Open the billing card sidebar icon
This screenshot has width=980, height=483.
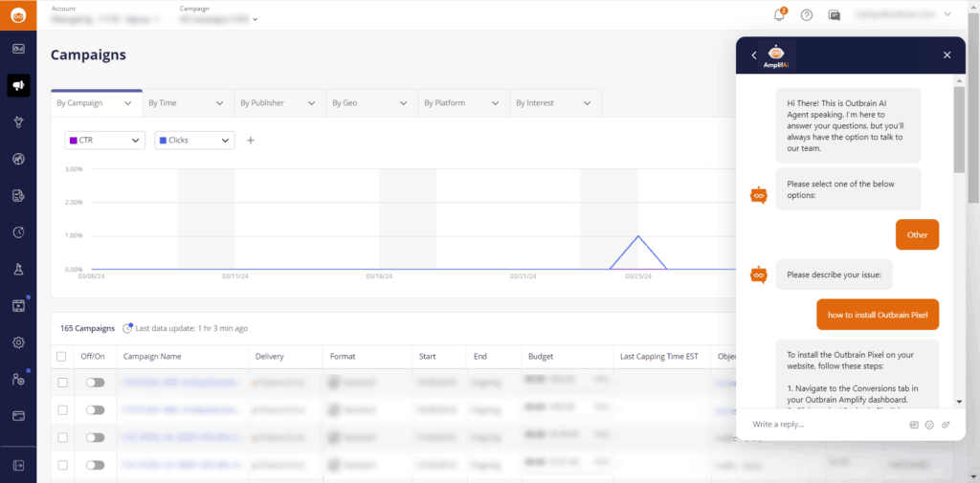18,415
